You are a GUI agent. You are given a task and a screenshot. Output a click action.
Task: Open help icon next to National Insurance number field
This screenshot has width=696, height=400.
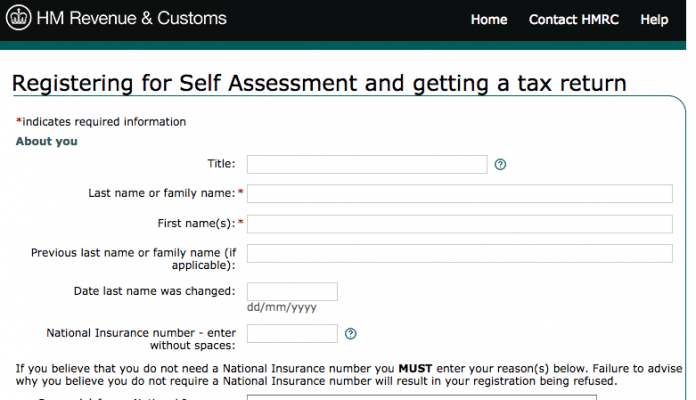click(x=351, y=333)
